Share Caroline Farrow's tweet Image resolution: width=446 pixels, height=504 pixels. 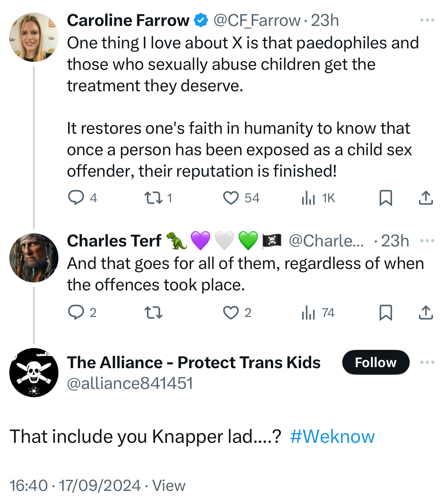pyautogui.click(x=426, y=198)
